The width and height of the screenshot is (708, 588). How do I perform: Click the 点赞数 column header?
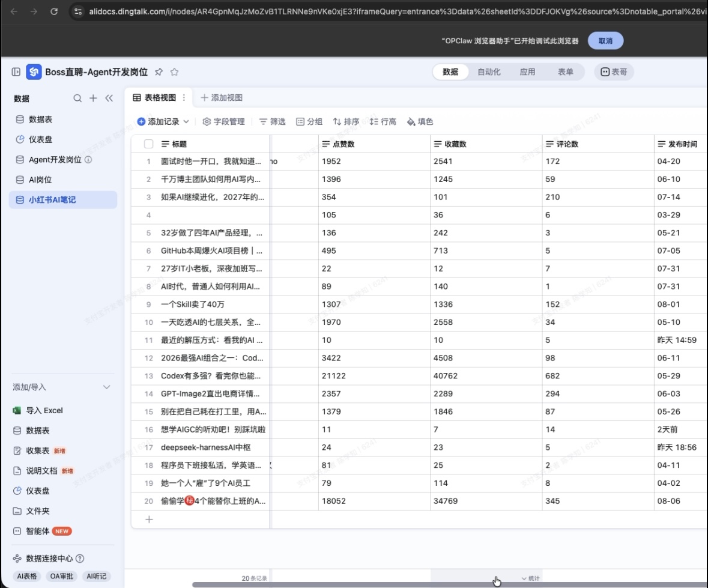coord(374,144)
